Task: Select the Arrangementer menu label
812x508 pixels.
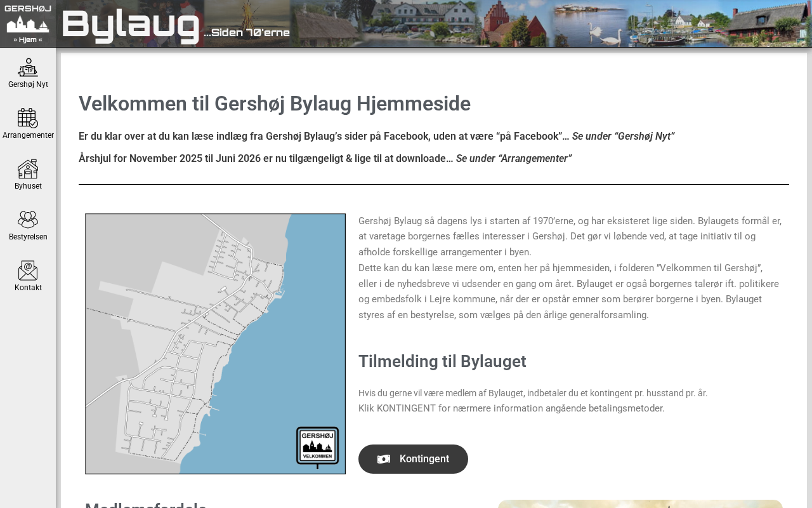Action: click(28, 135)
